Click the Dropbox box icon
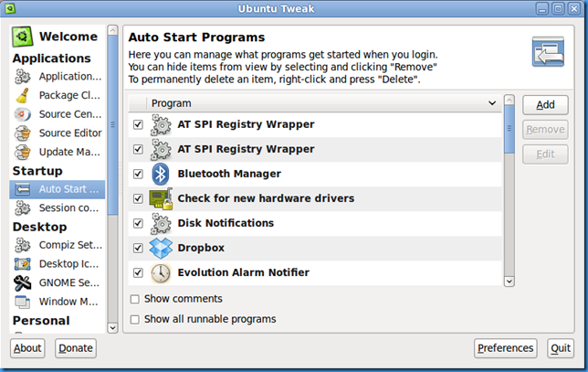This screenshot has height=372, width=588. click(x=161, y=248)
